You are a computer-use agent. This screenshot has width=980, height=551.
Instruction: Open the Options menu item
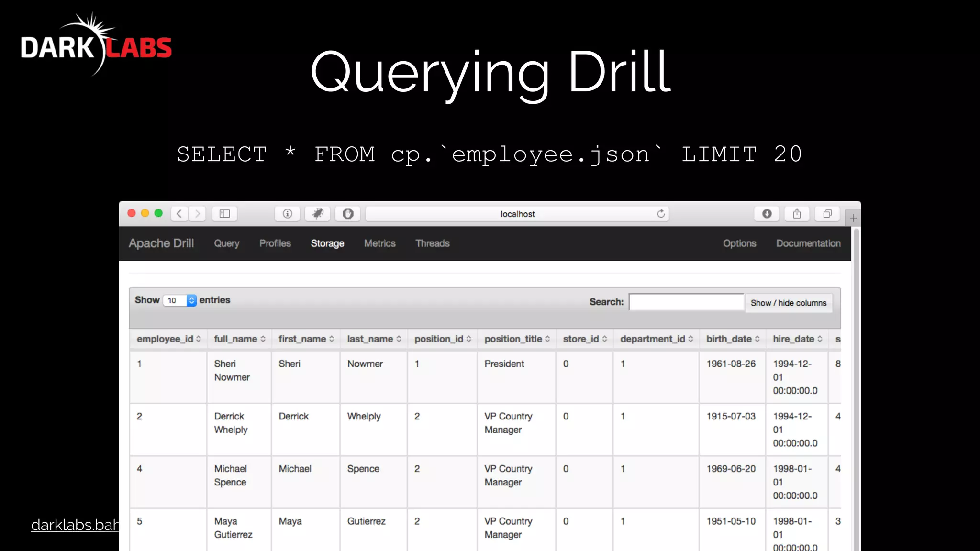(739, 243)
